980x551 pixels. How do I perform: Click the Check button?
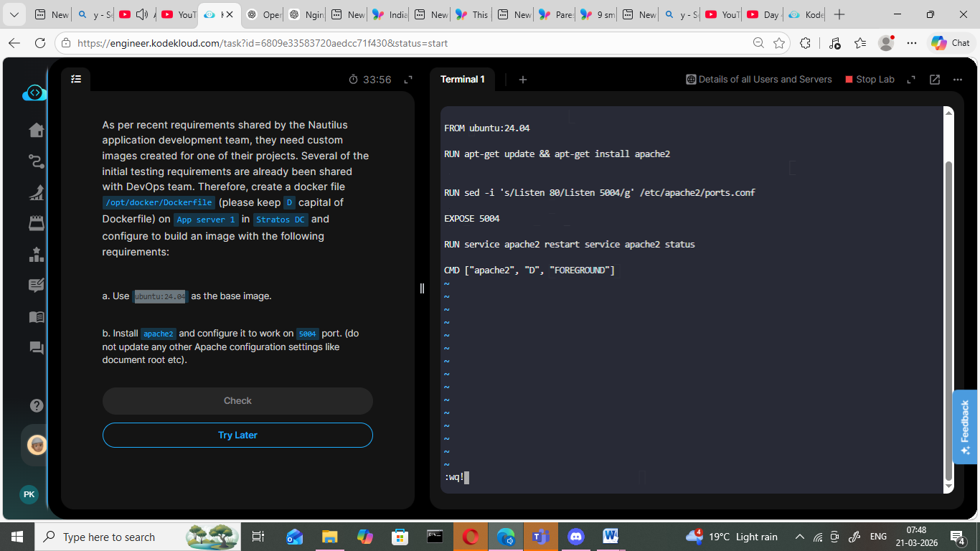[237, 401]
